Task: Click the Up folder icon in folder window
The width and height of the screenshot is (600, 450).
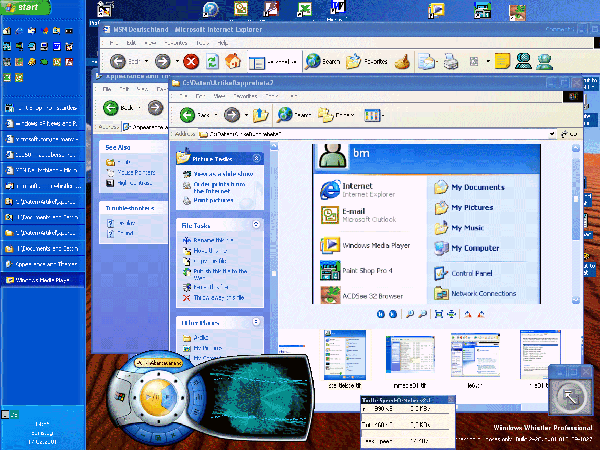Action: click(260, 115)
